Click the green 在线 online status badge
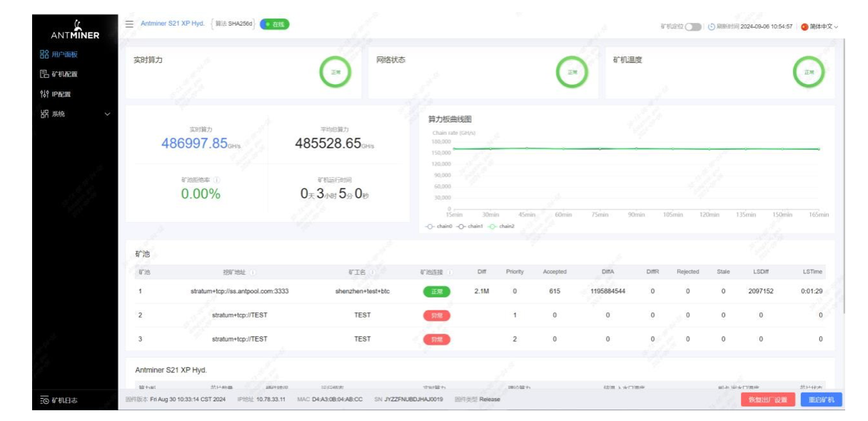Viewport: 868px width, 421px height. pos(275,24)
